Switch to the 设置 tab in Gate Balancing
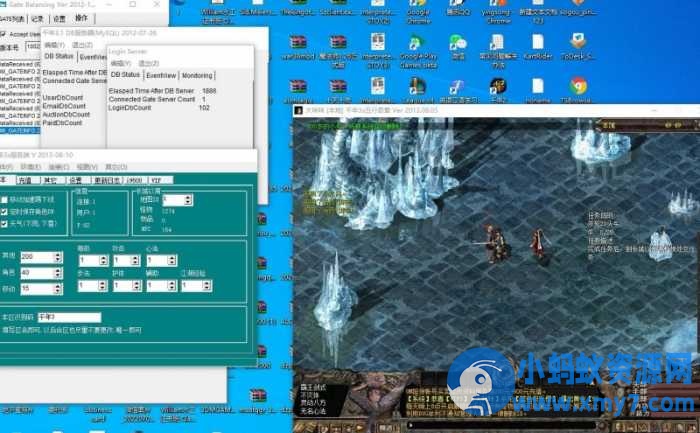This screenshot has width=700, height=433. pyautogui.click(x=59, y=19)
